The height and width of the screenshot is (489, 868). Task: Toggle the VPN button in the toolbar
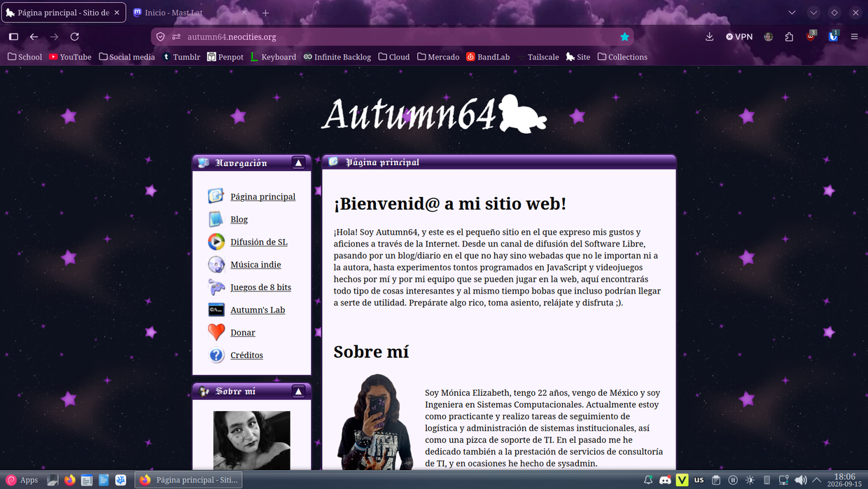[739, 37]
